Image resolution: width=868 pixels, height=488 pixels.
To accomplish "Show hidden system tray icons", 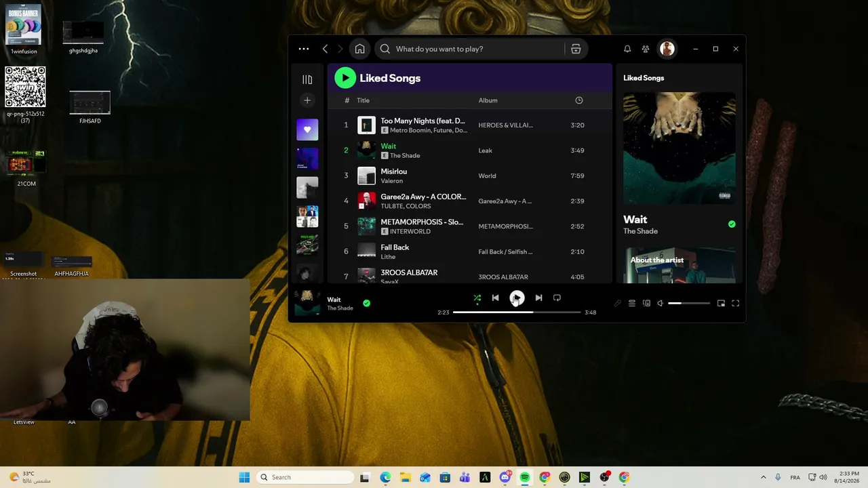I will (763, 477).
